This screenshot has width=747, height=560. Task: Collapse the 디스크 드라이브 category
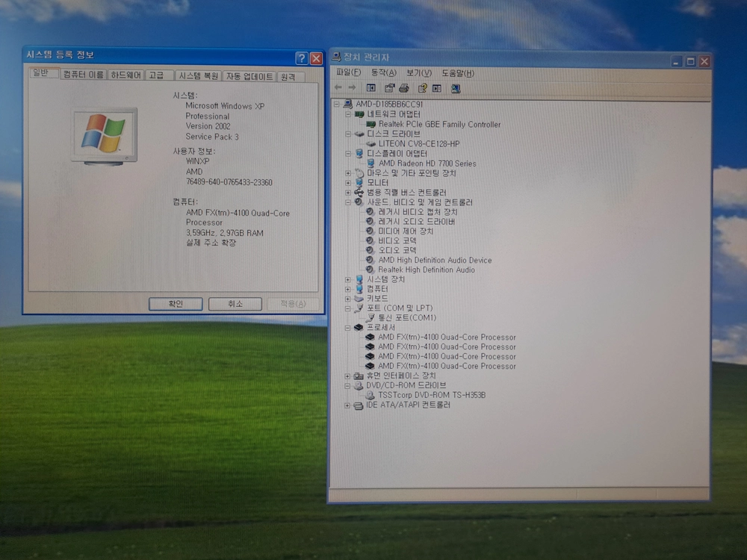[x=348, y=134]
